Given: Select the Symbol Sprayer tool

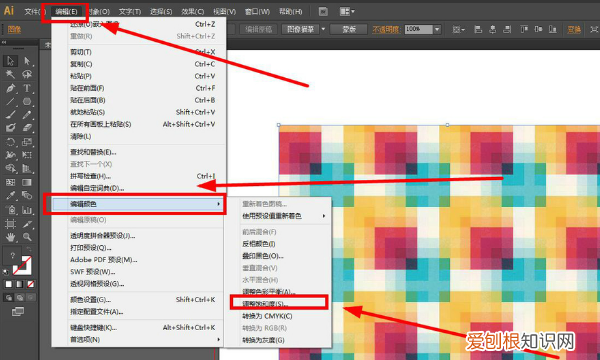Looking at the screenshot, I should coord(10,210).
